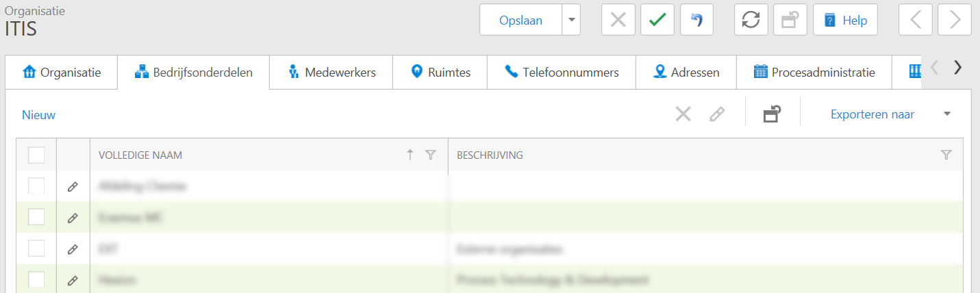
Task: Click the Nieuw link
Action: [x=38, y=114]
